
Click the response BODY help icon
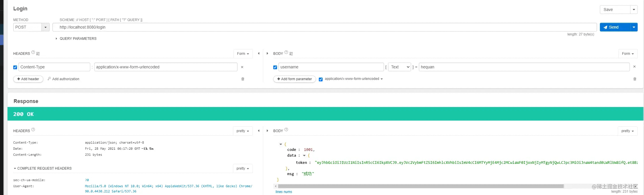pyautogui.click(x=286, y=130)
